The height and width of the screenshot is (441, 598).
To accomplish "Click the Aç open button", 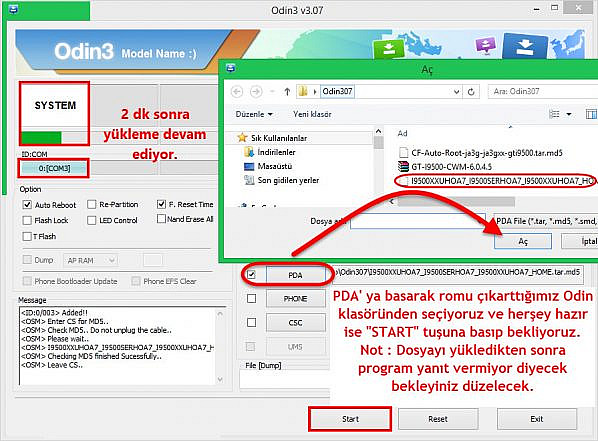I will click(523, 241).
